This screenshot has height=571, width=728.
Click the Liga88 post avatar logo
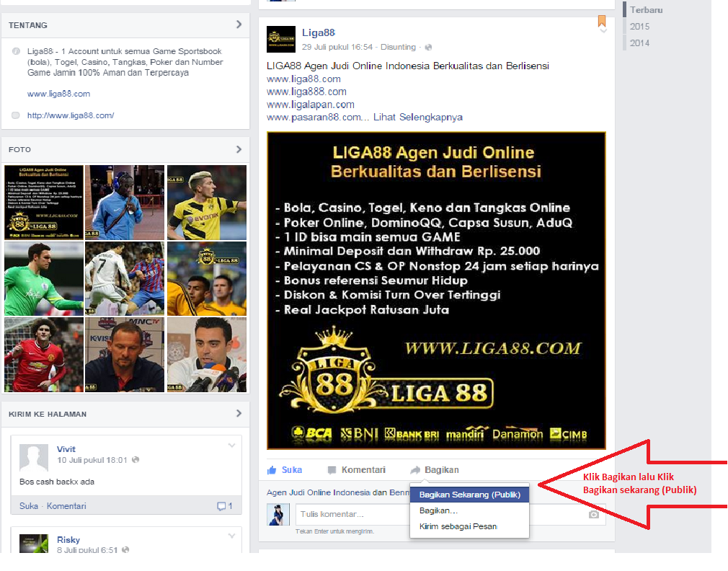click(281, 39)
